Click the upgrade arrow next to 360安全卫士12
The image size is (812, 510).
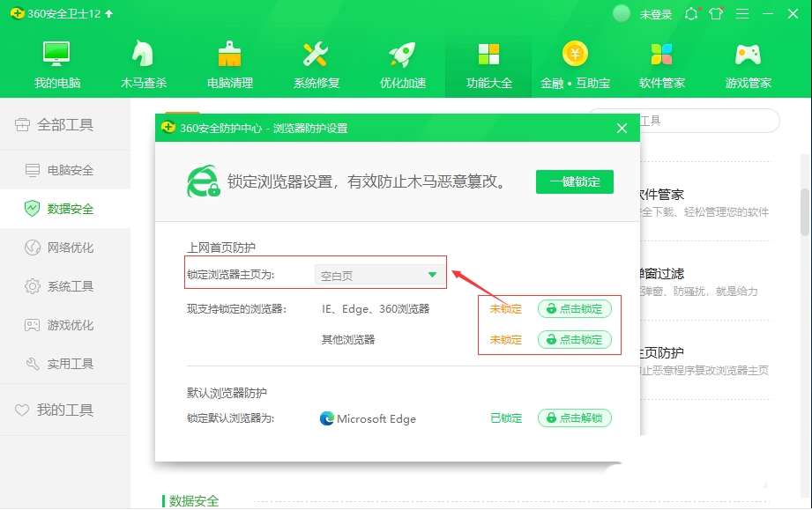(108, 14)
